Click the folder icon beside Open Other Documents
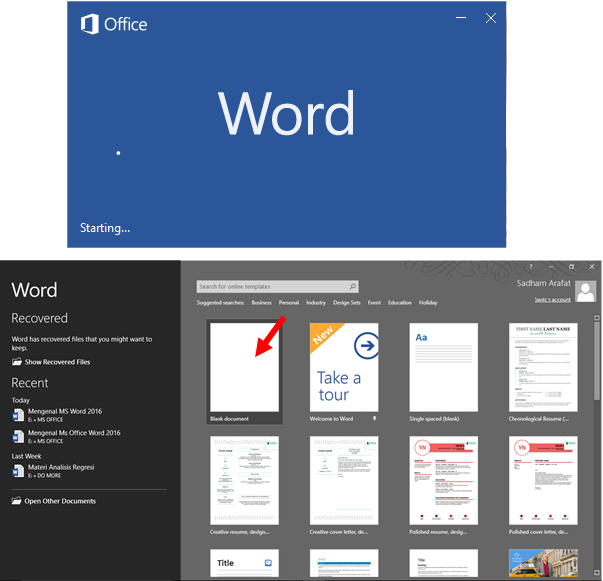The width and height of the screenshot is (603, 581). 17,501
